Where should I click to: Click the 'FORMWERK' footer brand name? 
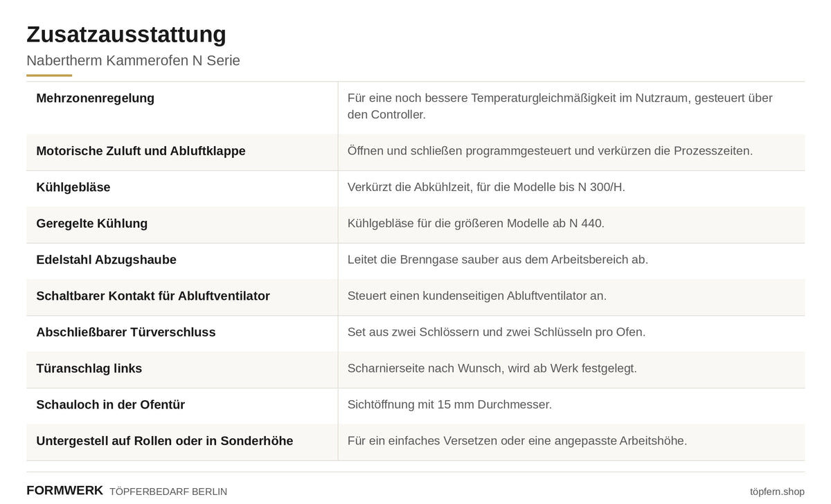coord(64,490)
